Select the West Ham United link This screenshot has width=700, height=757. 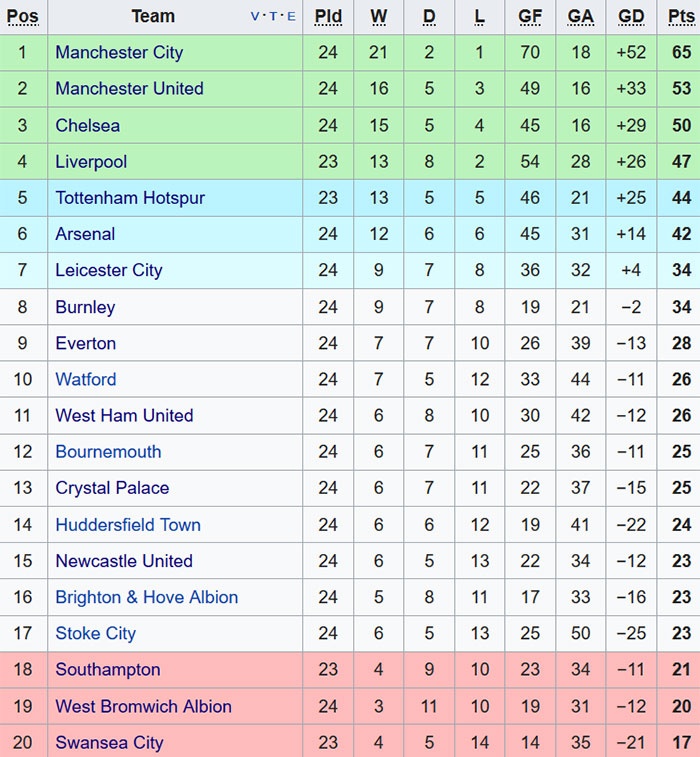[124, 415]
